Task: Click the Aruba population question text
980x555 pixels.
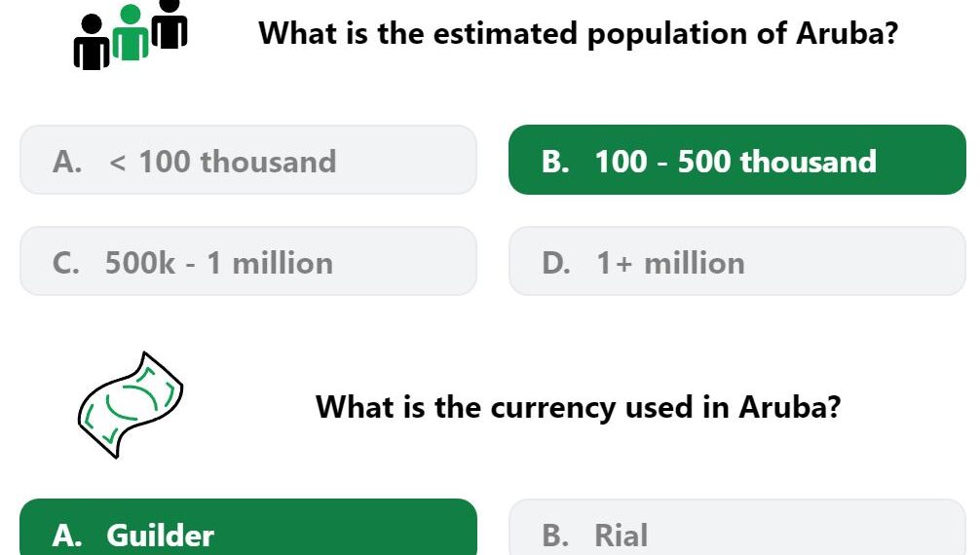Action: pyautogui.click(x=578, y=33)
